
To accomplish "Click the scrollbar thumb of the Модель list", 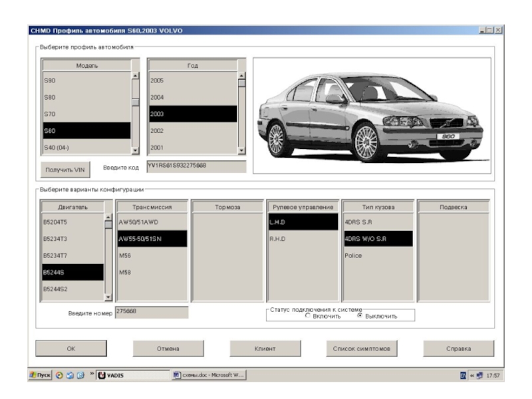I will pyautogui.click(x=136, y=102).
